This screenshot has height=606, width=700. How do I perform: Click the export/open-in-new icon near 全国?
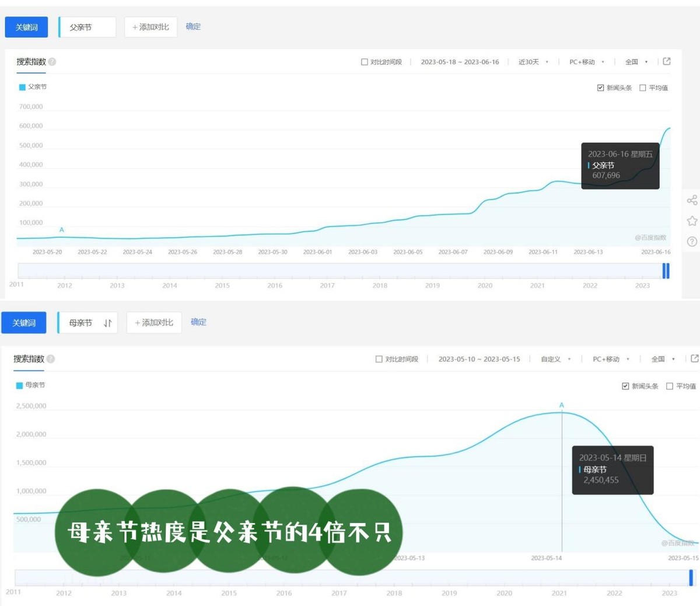666,61
